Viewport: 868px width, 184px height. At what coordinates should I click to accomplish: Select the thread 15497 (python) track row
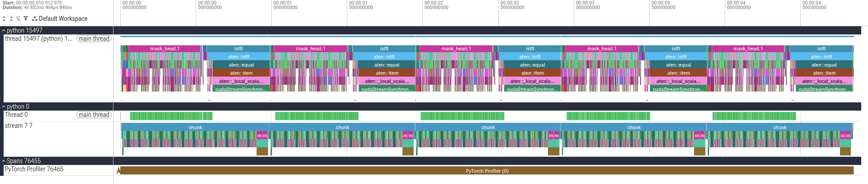coord(58,68)
